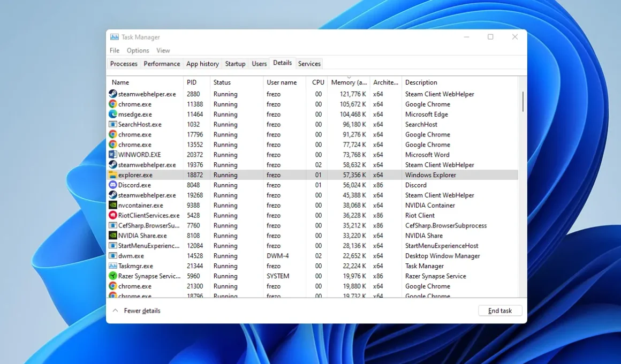Click the NVIDIA icon beside nvcontainer.exe
Viewport: 621px width, 364px height.
113,205
